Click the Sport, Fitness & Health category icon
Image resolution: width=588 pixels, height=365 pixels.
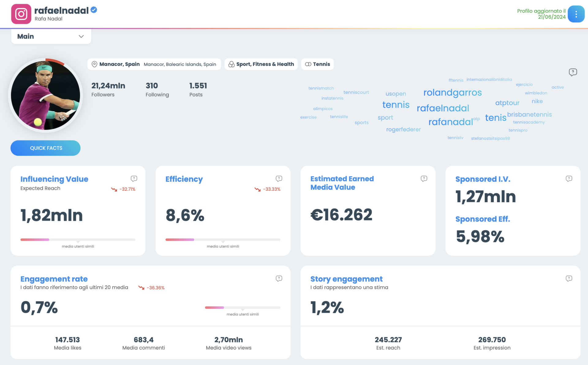pos(231,64)
